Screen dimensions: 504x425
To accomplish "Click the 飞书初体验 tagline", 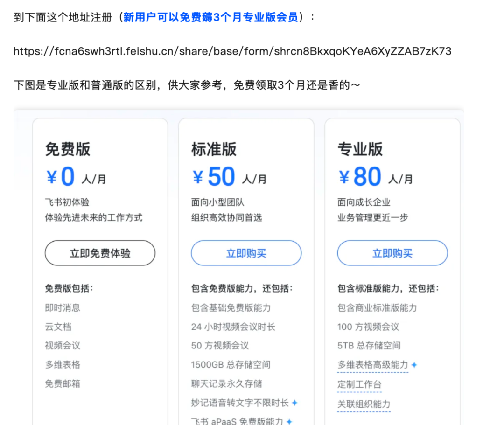I will tap(67, 202).
